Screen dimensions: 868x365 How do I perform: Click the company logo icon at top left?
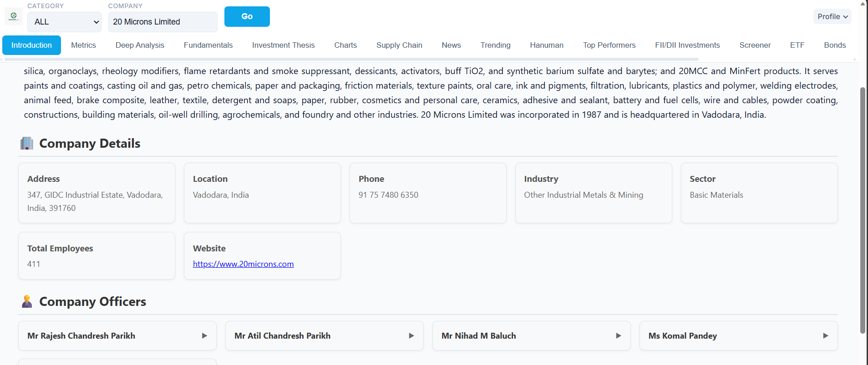coord(14,16)
